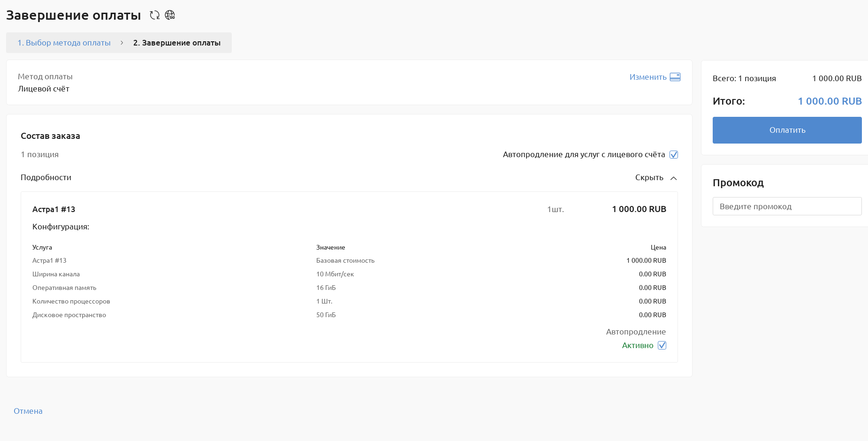Click the chevron arrow next to Скрыть
Image resolution: width=868 pixels, height=441 pixels.
pyautogui.click(x=674, y=178)
